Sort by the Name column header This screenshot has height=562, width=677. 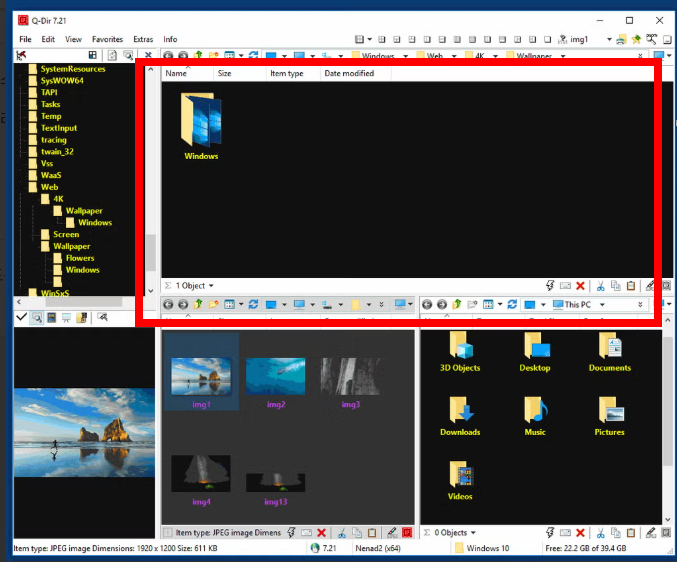(188, 73)
